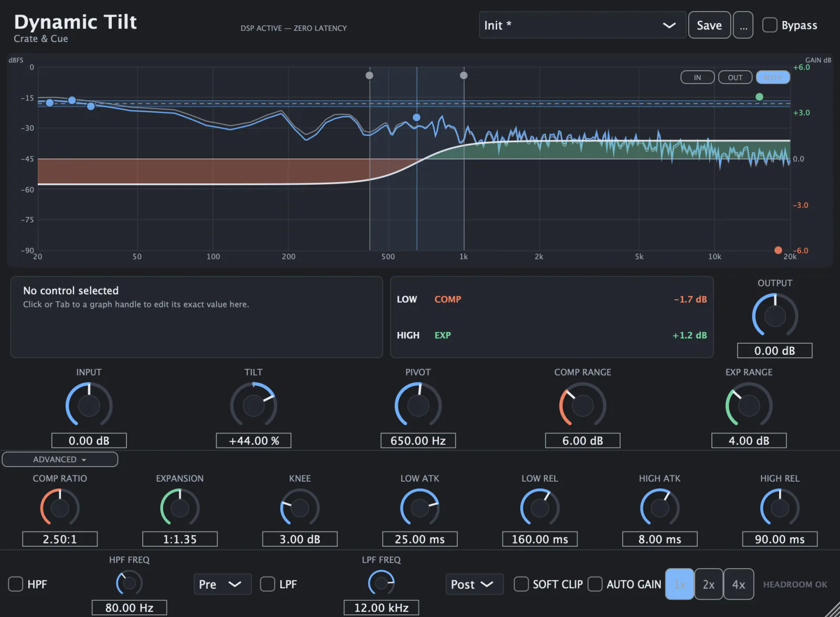This screenshot has width=840, height=617.
Task: Enable the HPF checkbox
Action: [x=16, y=584]
